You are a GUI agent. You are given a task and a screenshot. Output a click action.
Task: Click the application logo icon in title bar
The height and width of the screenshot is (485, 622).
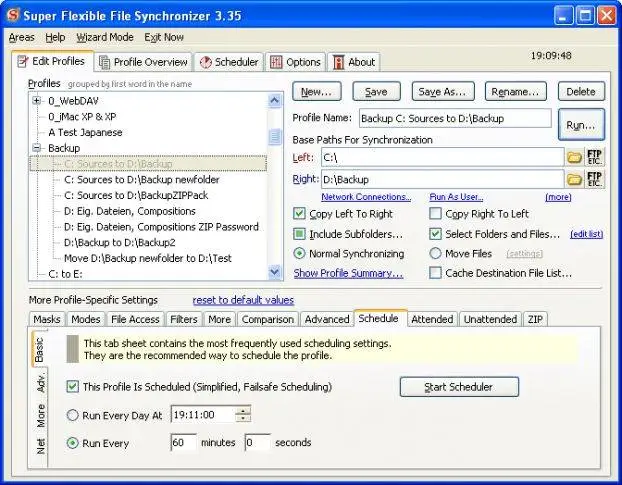pos(13,15)
